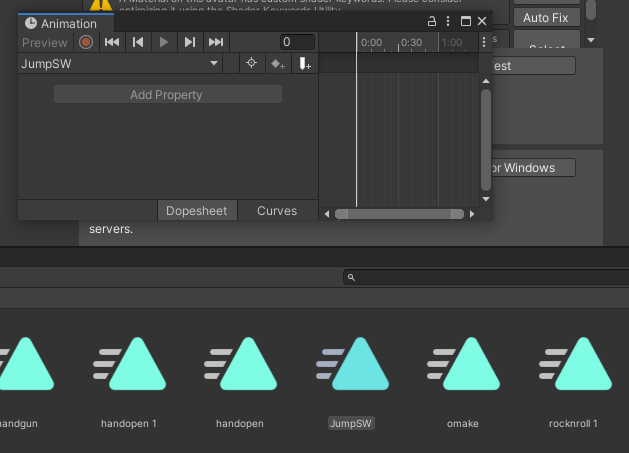Screen dimensions: 629x453
Task: Click the Add Keyframe diamond icon
Action: (278, 63)
